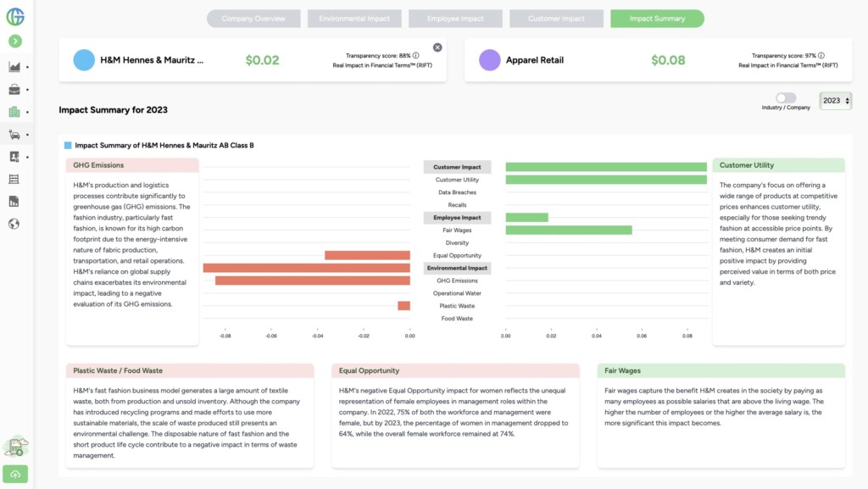Click the green cloud upload button
868x489 pixels.
(15, 474)
